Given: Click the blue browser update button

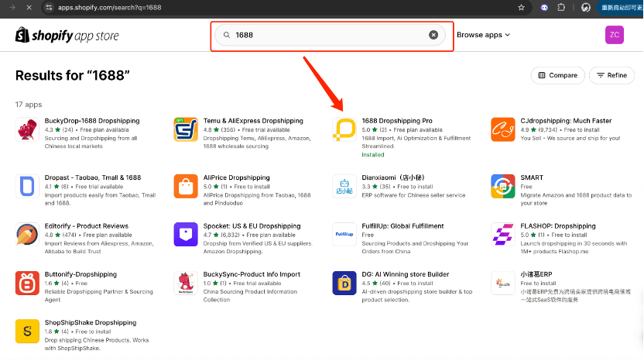Looking at the screenshot, I should point(621,8).
